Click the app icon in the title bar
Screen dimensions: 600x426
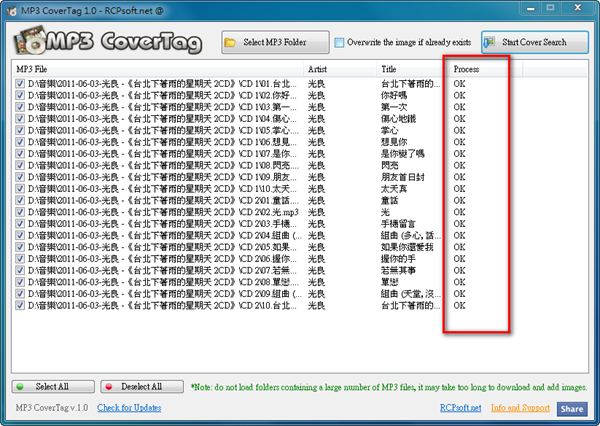tap(11, 11)
